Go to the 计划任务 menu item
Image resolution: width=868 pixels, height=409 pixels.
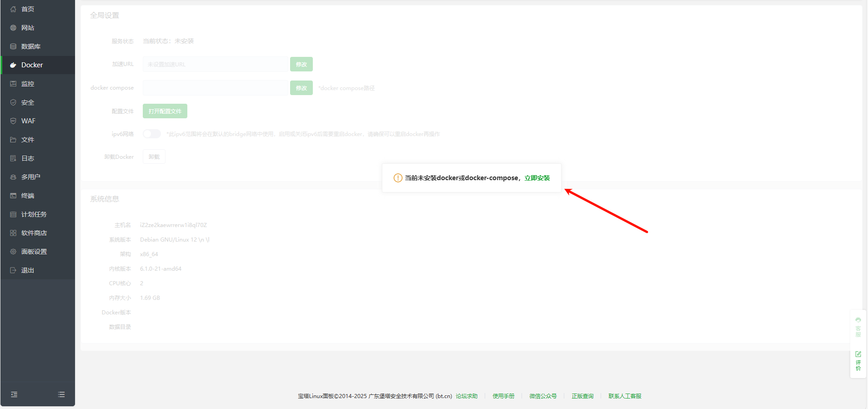click(34, 214)
